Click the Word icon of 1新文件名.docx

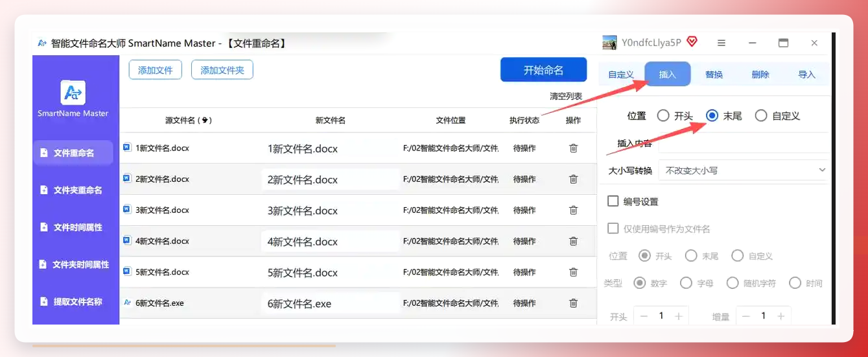point(127,147)
